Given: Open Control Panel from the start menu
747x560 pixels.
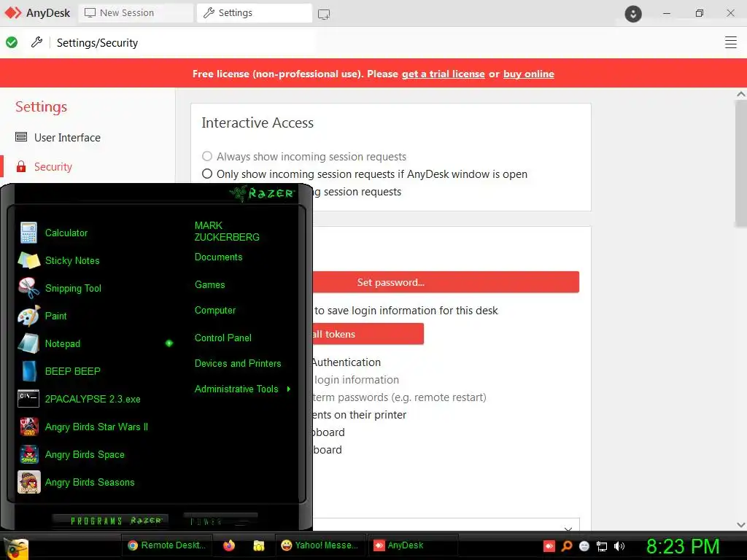Looking at the screenshot, I should point(223,338).
